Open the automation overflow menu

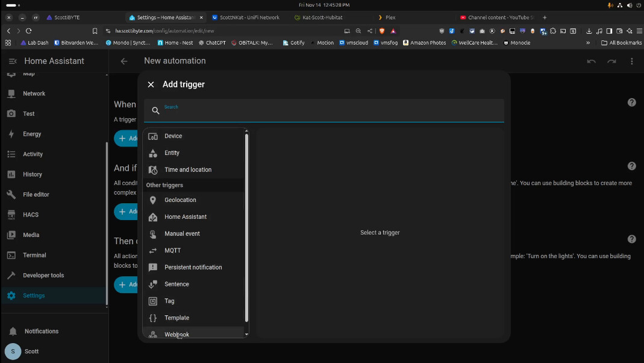tap(631, 61)
